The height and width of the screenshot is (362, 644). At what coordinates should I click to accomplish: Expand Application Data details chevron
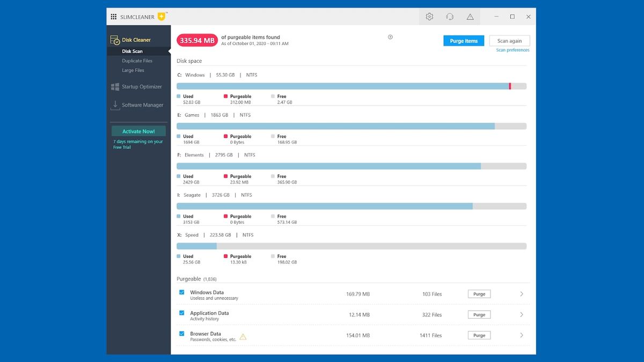point(522,315)
